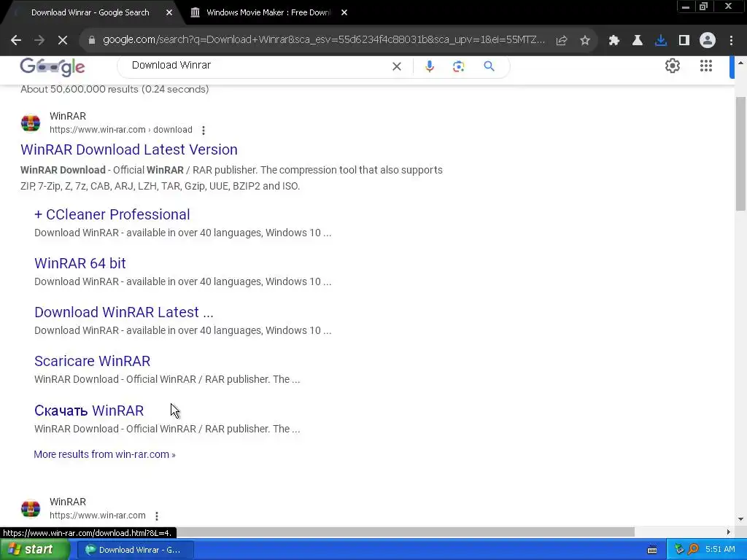Search by image with the Lens icon
The width and height of the screenshot is (747, 560).
(458, 66)
